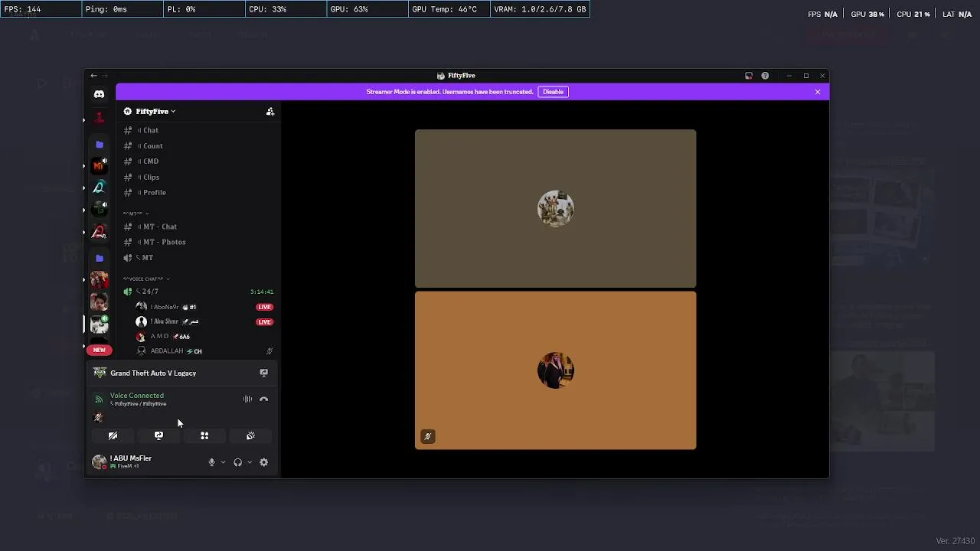Collapse the MT category
The width and height of the screenshot is (980, 551).
[136, 214]
